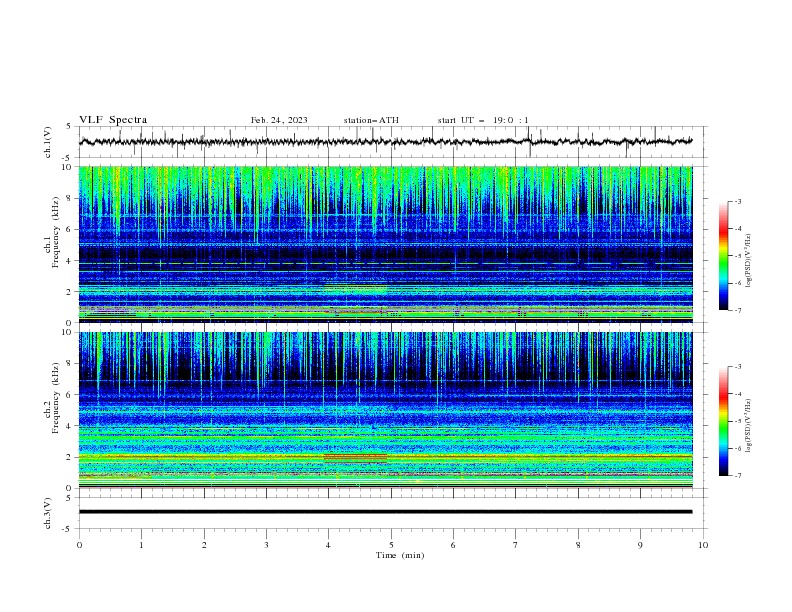Click the ch.2 log(PSD)(V²/Hz) colorbar label
The height and width of the screenshot is (612, 792).
[749, 426]
